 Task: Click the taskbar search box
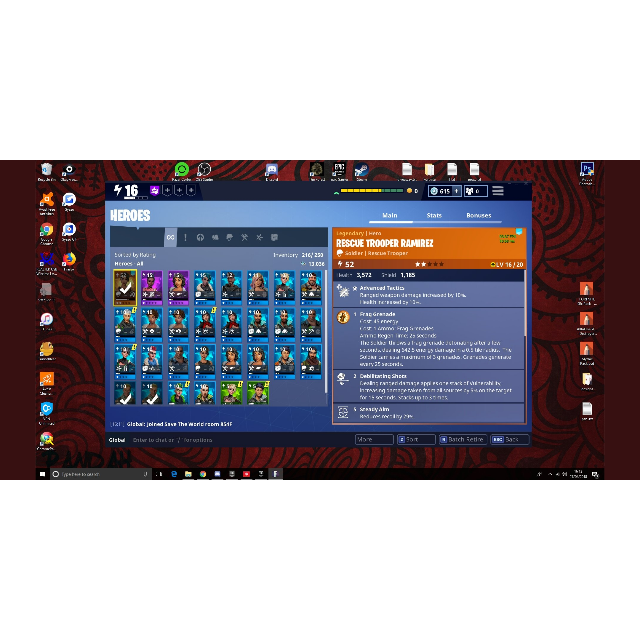click(100, 474)
